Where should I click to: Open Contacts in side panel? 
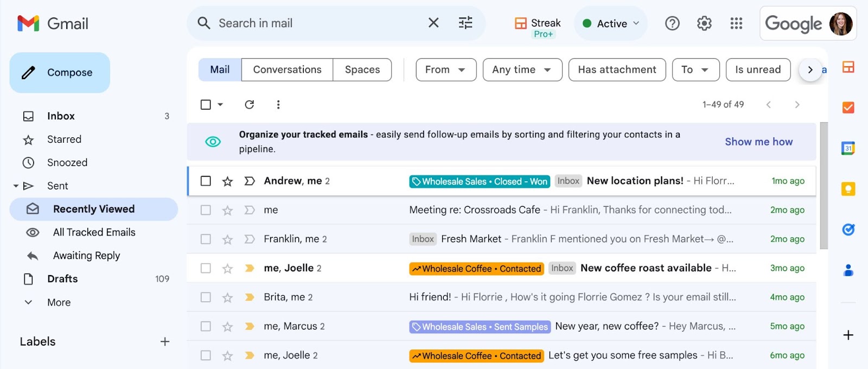click(x=848, y=270)
